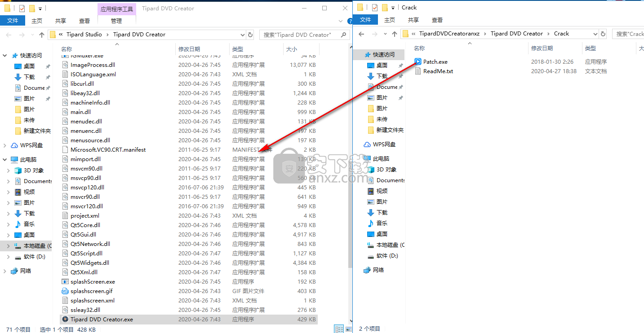The image size is (644, 333).
Task: Open address history dropdown in Crack window
Action: click(595, 34)
